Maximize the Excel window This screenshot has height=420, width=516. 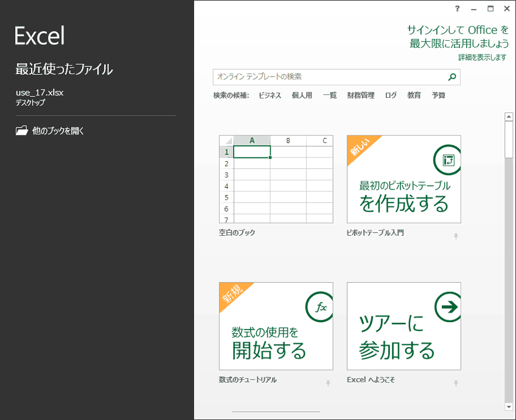pyautogui.click(x=490, y=9)
